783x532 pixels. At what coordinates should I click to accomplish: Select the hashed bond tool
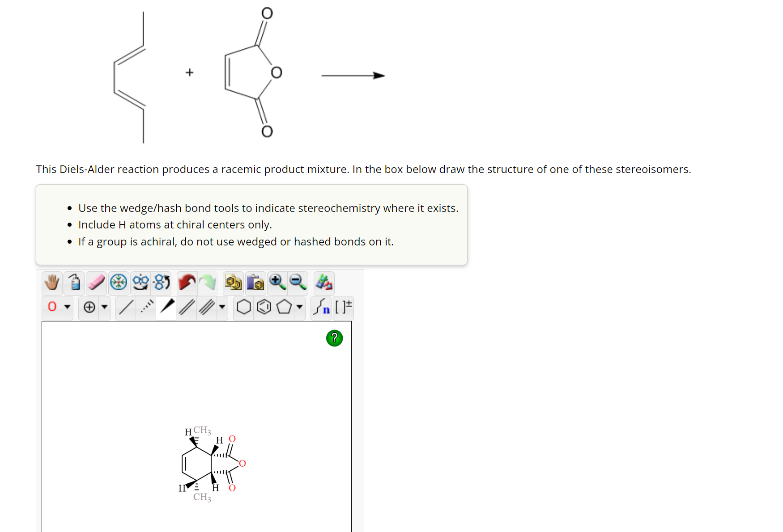point(146,307)
